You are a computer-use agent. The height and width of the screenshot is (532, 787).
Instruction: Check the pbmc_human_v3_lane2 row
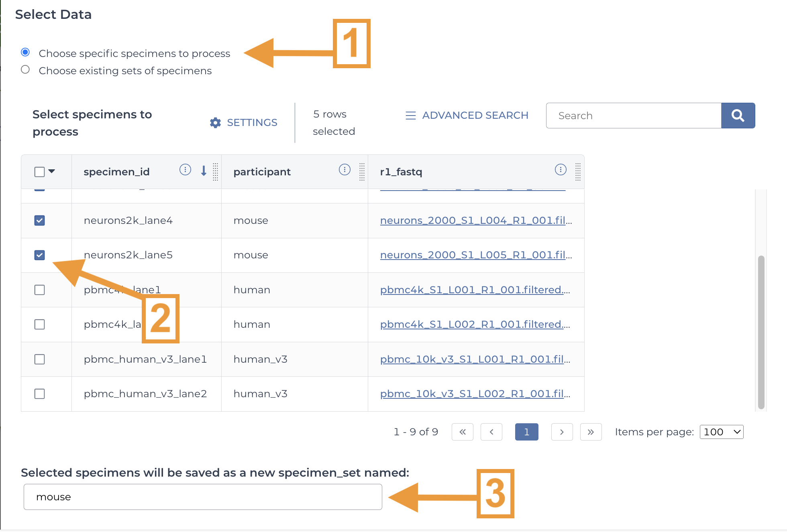click(39, 394)
